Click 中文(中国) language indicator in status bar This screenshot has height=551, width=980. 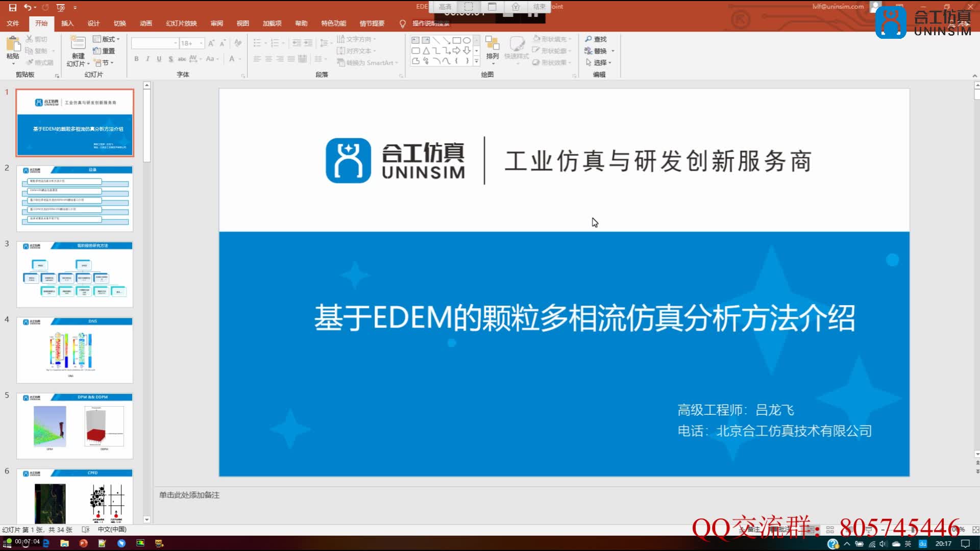pos(112,530)
